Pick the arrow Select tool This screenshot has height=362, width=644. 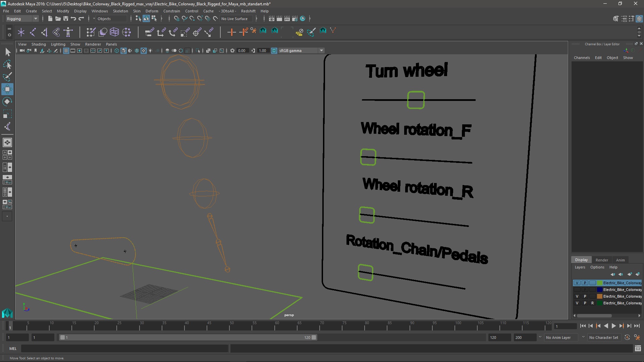7,52
